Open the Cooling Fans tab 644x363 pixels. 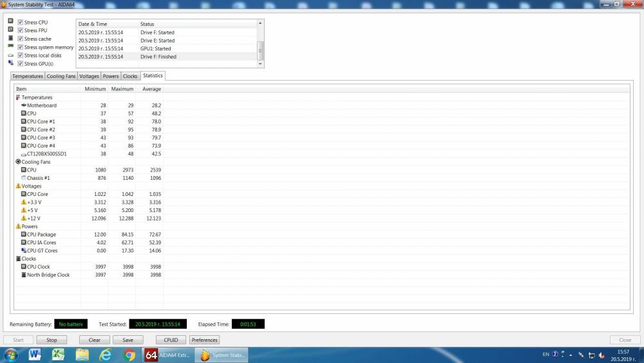(61, 76)
